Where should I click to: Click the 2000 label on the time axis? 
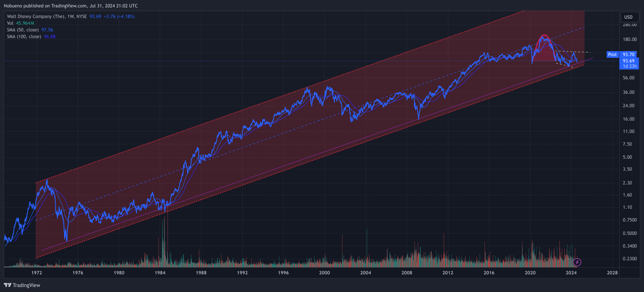324,273
